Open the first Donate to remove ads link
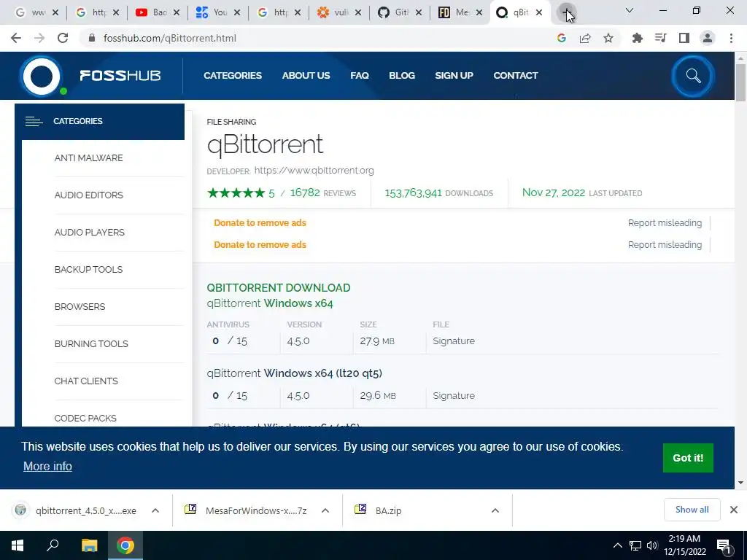Viewport: 747px width, 560px height. (260, 223)
